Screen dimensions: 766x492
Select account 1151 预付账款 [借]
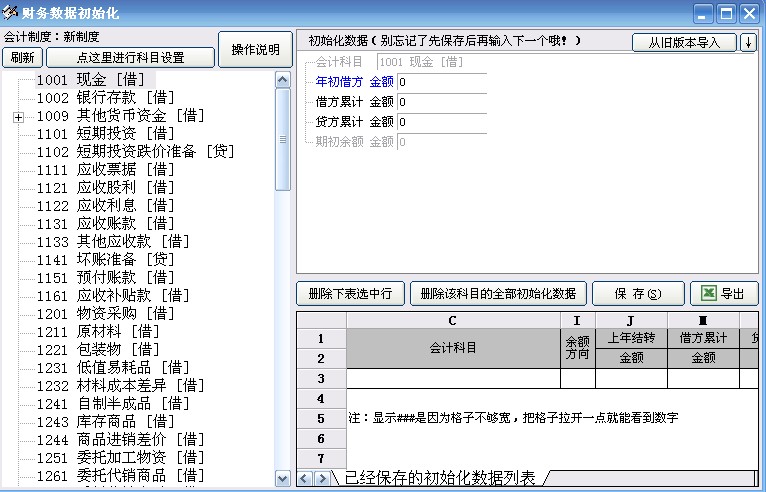pos(106,278)
